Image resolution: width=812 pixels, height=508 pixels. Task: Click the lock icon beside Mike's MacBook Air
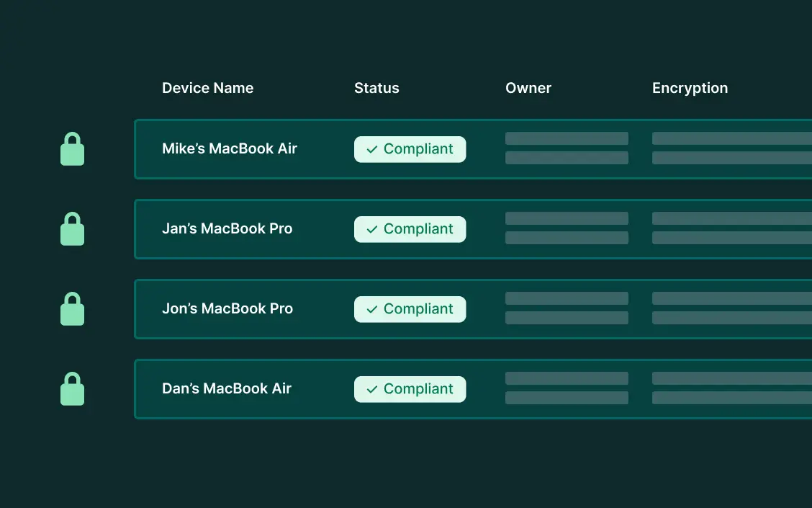(x=73, y=148)
